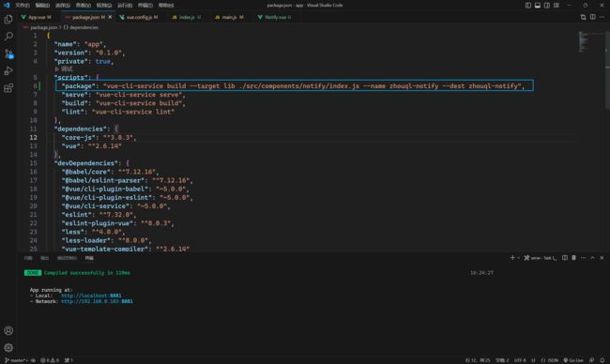The image size is (610, 364).
Task: Kill terminal with the trash icon
Action: [573, 258]
